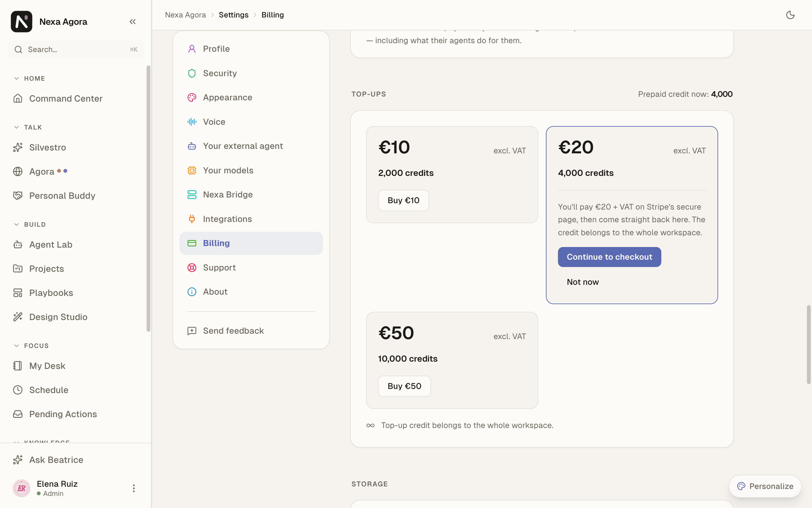Viewport: 812px width, 508px height.
Task: Open Agent Lab robot icon
Action: click(18, 244)
